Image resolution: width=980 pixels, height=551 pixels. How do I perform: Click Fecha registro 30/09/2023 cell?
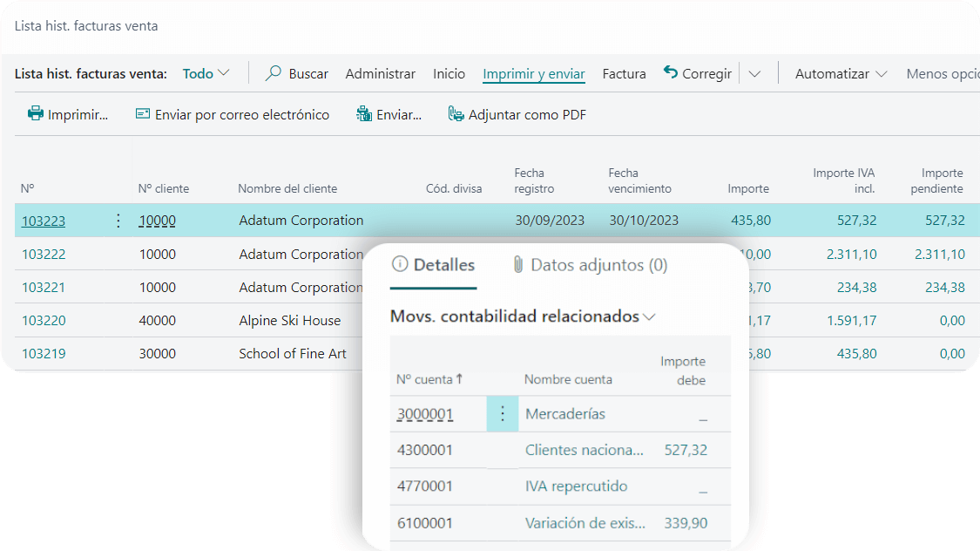tap(550, 221)
